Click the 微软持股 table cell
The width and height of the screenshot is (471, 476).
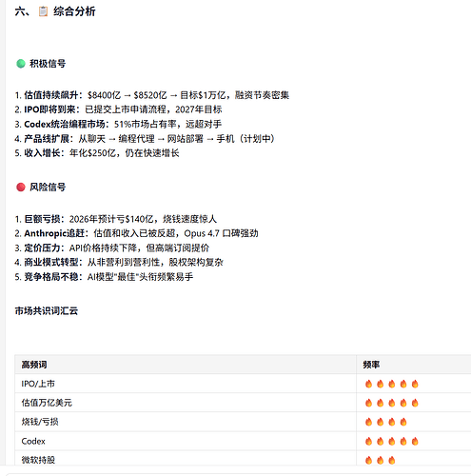point(186,459)
